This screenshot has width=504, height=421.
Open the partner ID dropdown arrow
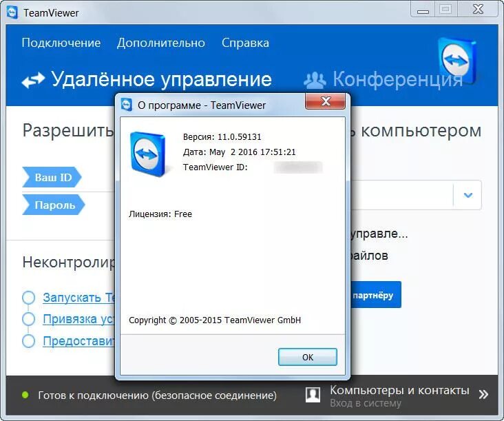[468, 195]
